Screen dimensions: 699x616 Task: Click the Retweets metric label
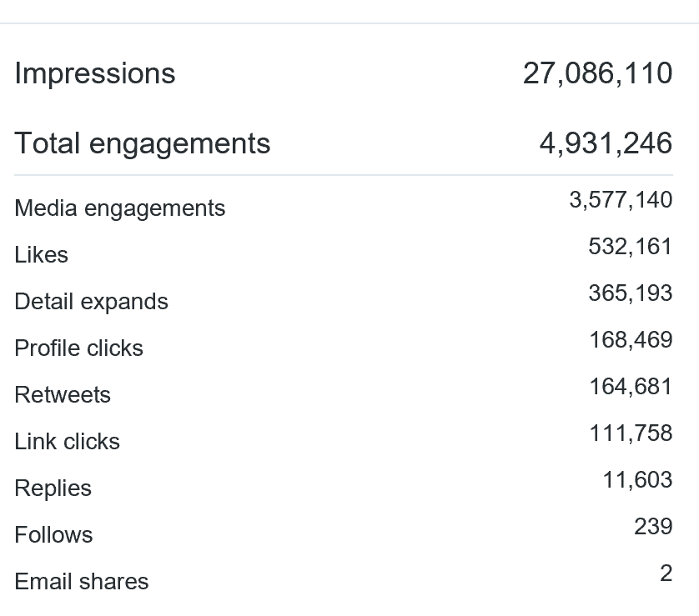[x=63, y=394]
